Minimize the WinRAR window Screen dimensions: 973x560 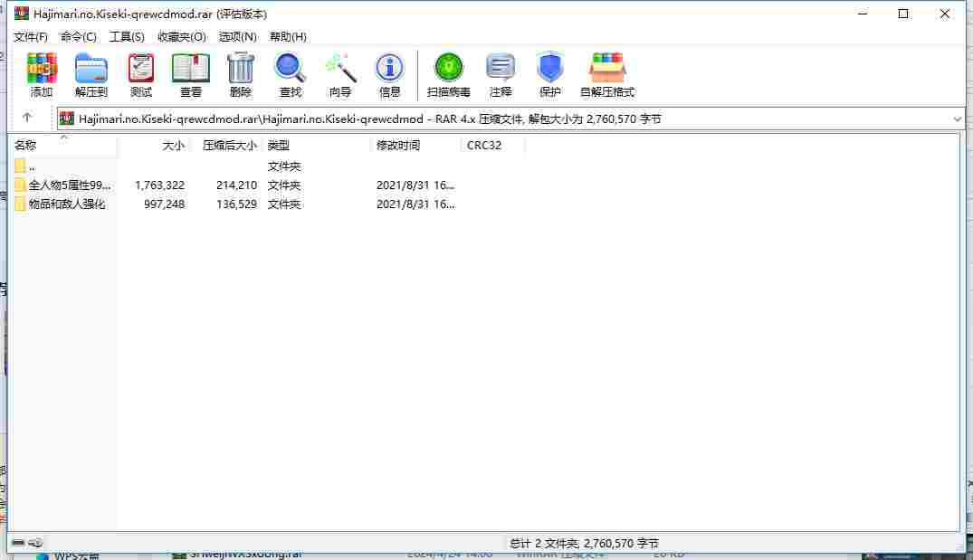pos(863,13)
